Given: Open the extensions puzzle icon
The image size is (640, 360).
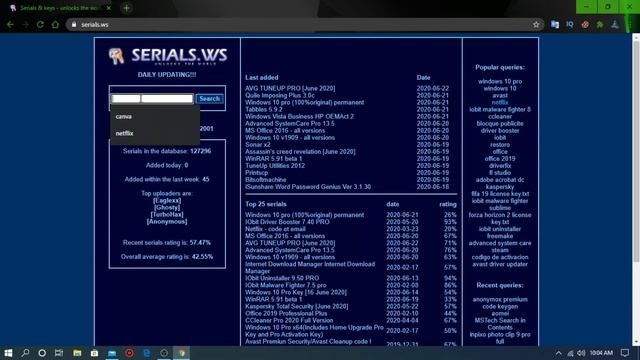Looking at the screenshot, I should pyautogui.click(x=600, y=24).
